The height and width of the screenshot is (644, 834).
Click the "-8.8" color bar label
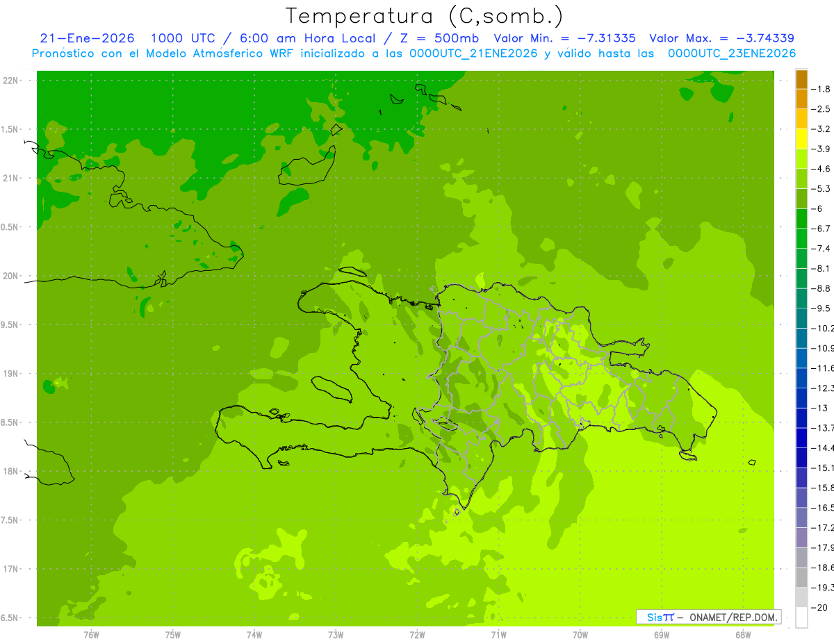tap(822, 288)
